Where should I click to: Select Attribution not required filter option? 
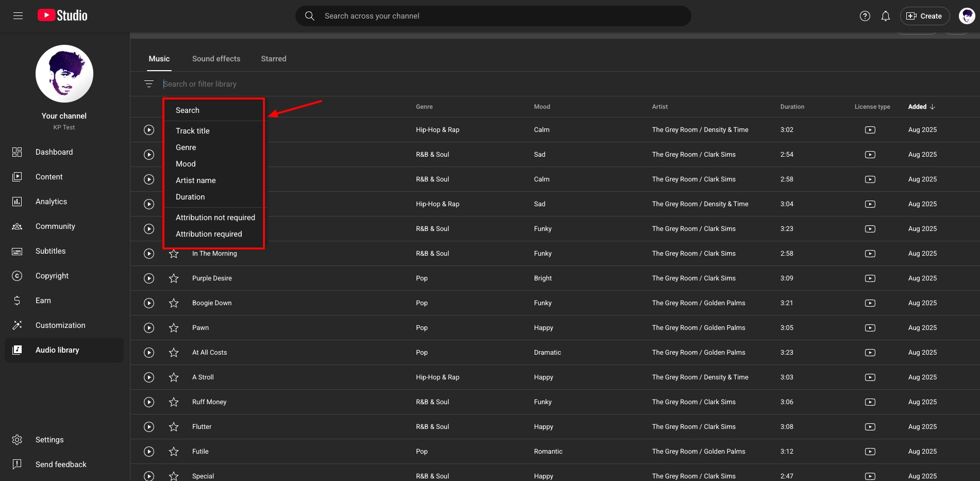point(215,218)
